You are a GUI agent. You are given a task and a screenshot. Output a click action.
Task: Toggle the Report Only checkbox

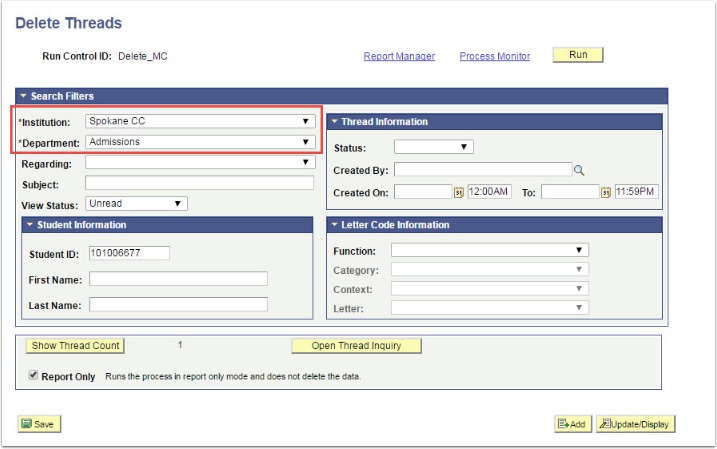coord(33,375)
